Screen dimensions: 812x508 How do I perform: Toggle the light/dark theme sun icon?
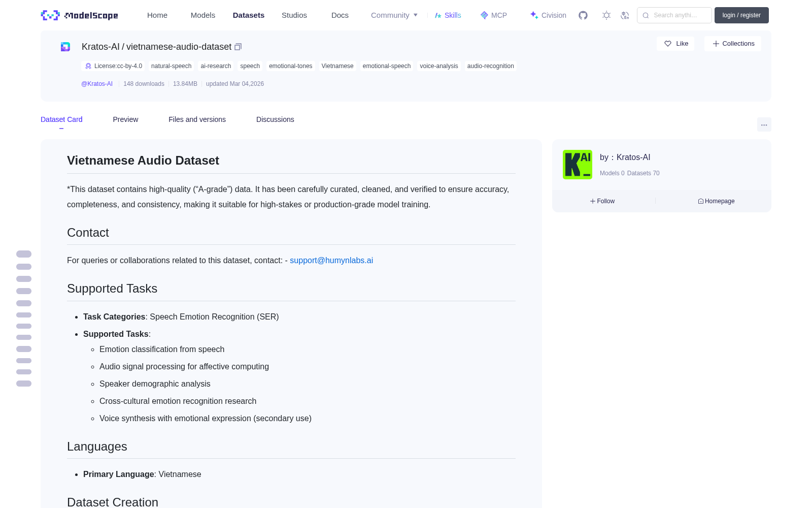coord(606,15)
